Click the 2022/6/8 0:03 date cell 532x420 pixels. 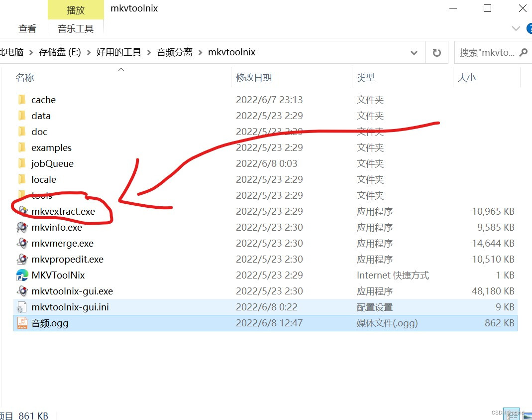267,163
